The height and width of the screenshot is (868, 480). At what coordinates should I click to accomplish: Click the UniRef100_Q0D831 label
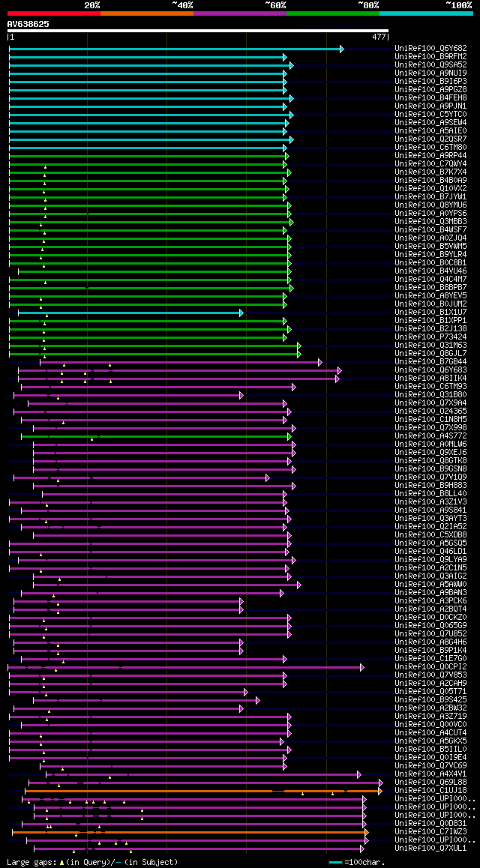pos(430,824)
